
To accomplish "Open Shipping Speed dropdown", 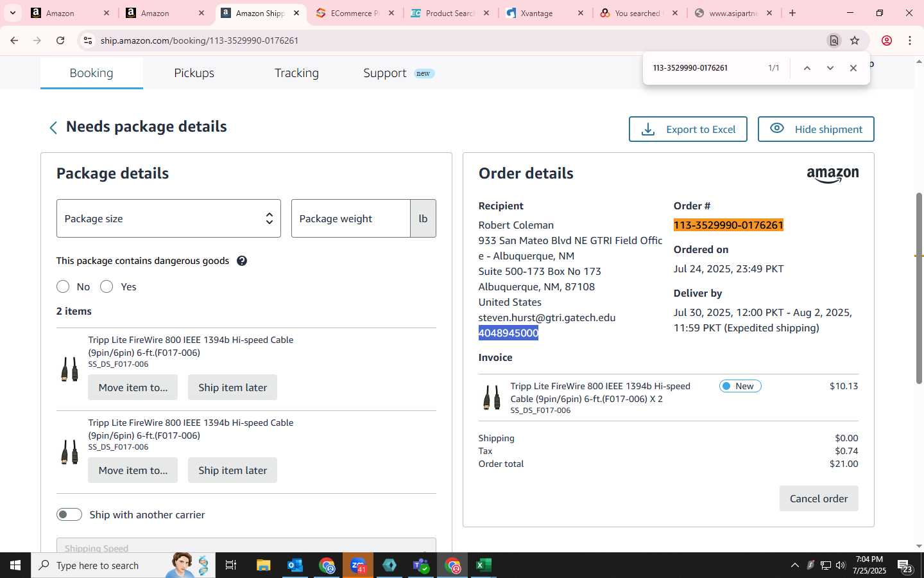I will tap(246, 545).
